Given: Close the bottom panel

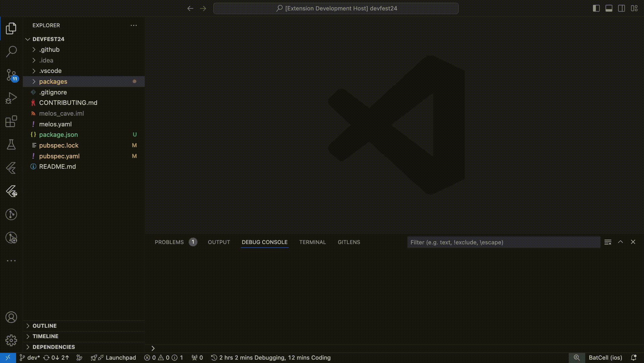Looking at the screenshot, I should [633, 242].
